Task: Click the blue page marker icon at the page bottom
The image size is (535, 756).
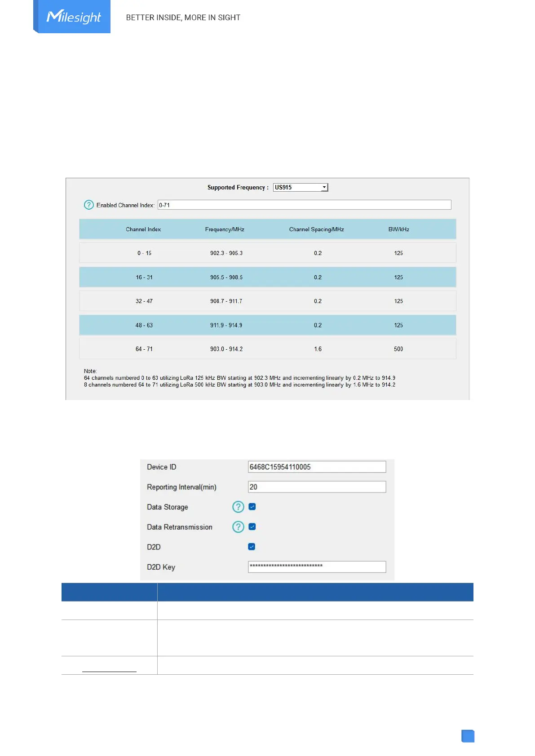Action: pyautogui.click(x=468, y=736)
